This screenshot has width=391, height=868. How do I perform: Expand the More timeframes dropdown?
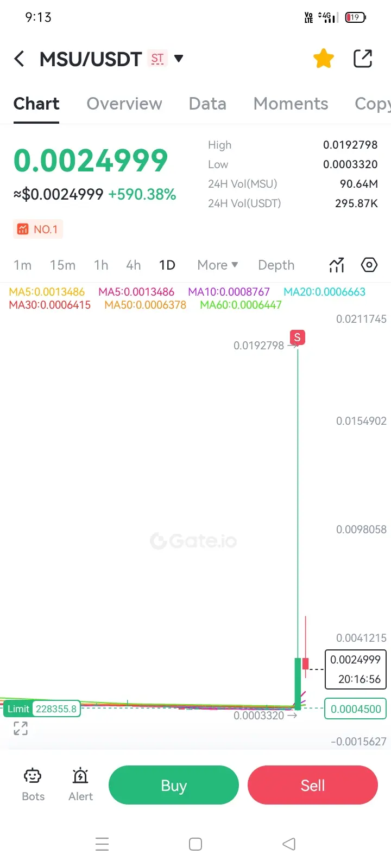click(x=218, y=265)
